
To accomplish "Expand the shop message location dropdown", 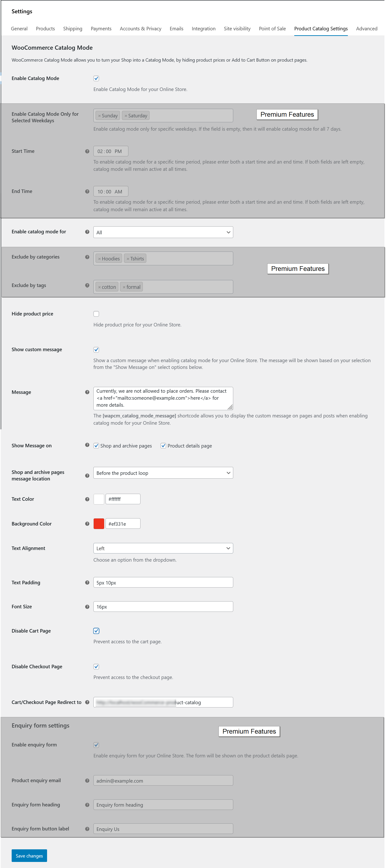I will click(x=163, y=473).
